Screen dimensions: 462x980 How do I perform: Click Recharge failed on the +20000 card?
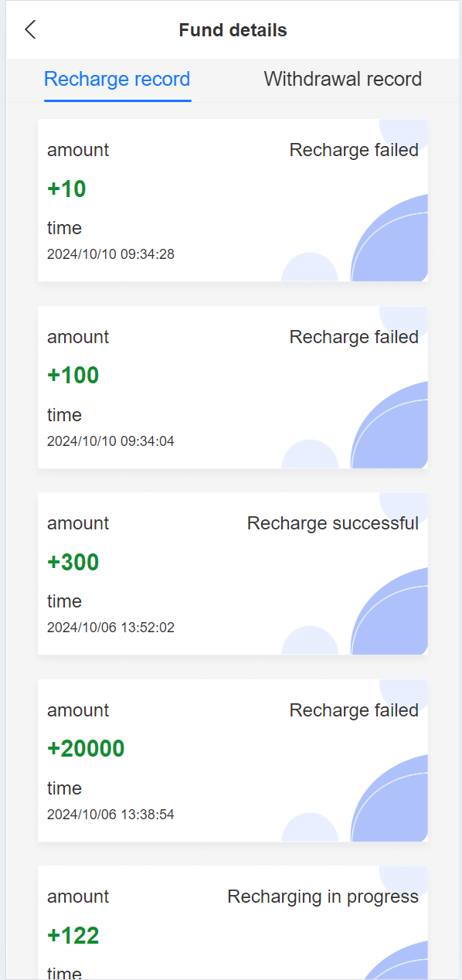[x=354, y=710]
